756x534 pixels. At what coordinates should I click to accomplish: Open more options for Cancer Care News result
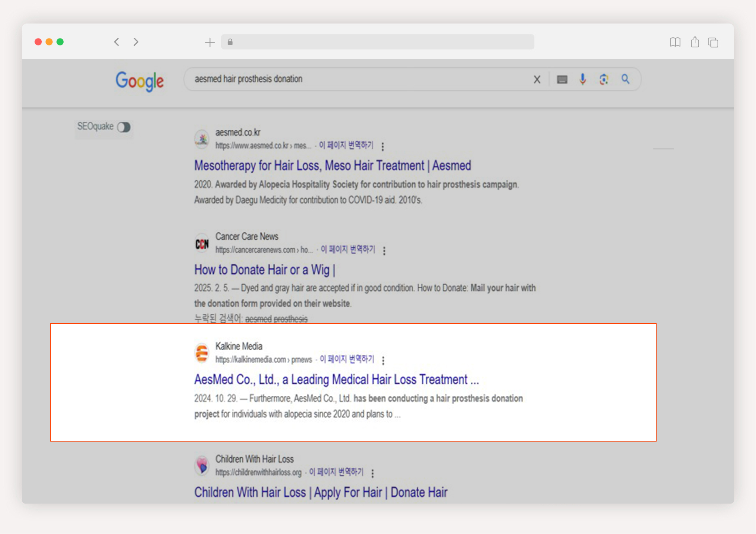[x=384, y=251]
